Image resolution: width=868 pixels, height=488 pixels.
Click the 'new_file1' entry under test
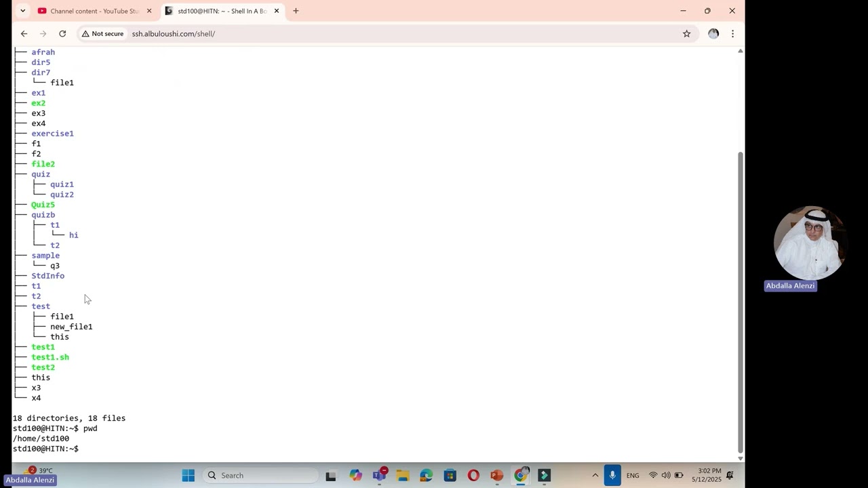click(x=71, y=327)
